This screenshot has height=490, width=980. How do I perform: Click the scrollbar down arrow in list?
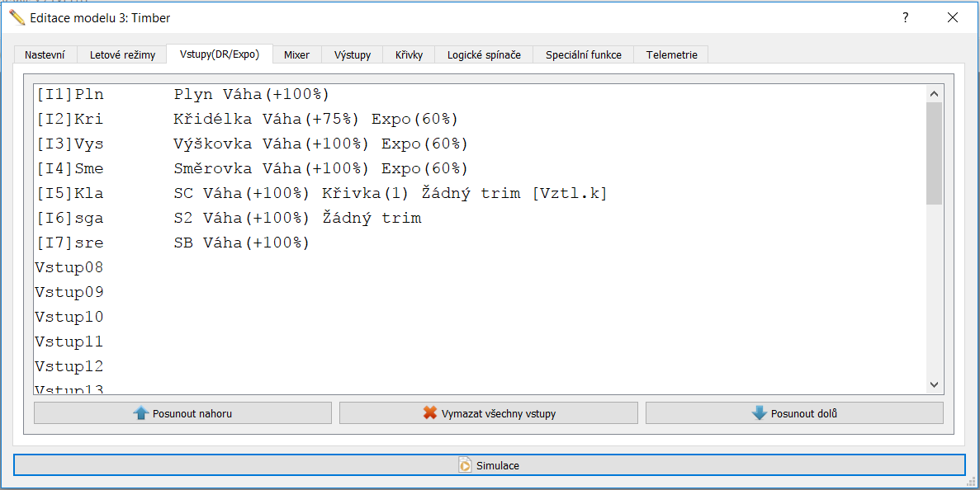(x=934, y=384)
